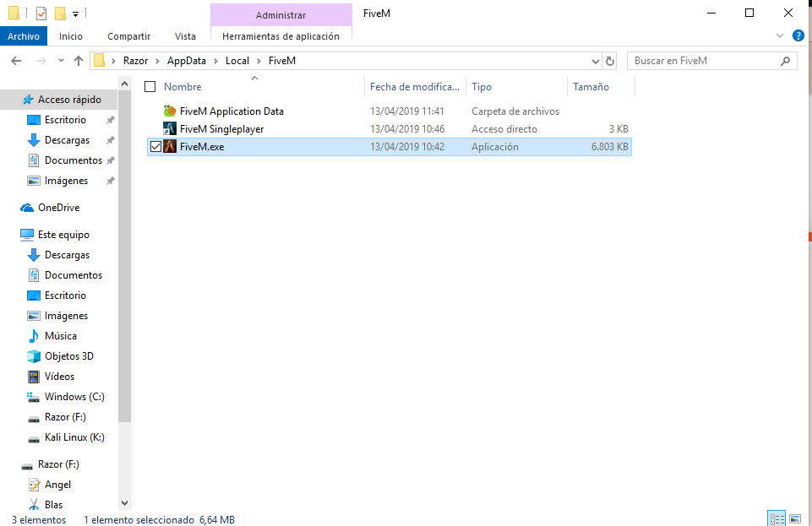The image size is (812, 526).
Task: Open pinned Descargas under Acceso rápido
Action: click(67, 140)
